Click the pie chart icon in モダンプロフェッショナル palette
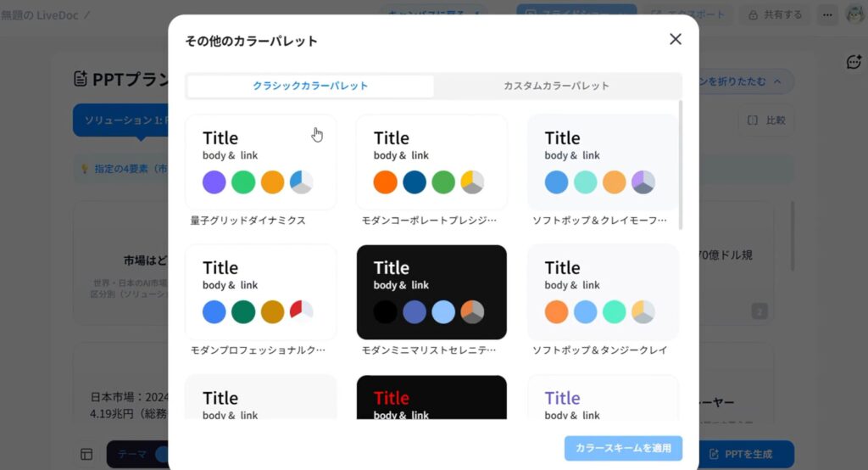Viewport: 868px width, 470px height. 302,311
